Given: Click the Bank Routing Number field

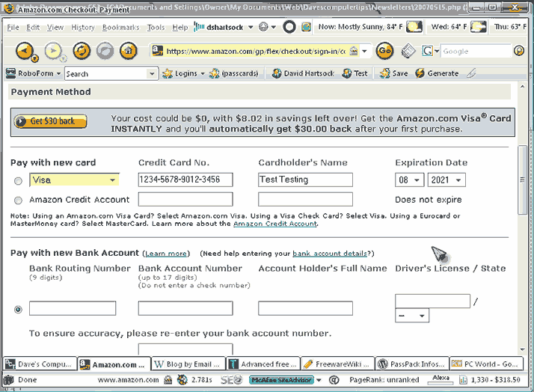Looking at the screenshot, I should tap(73, 308).
